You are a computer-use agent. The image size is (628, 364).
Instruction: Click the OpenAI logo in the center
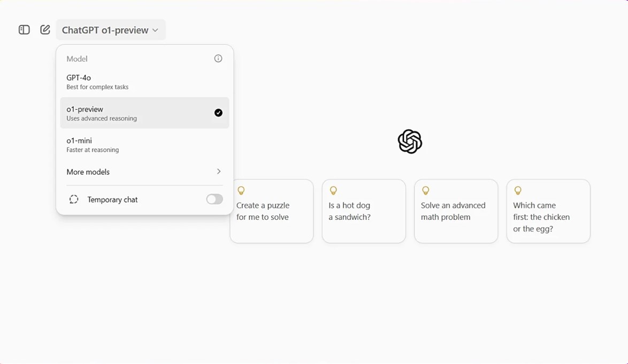point(410,141)
